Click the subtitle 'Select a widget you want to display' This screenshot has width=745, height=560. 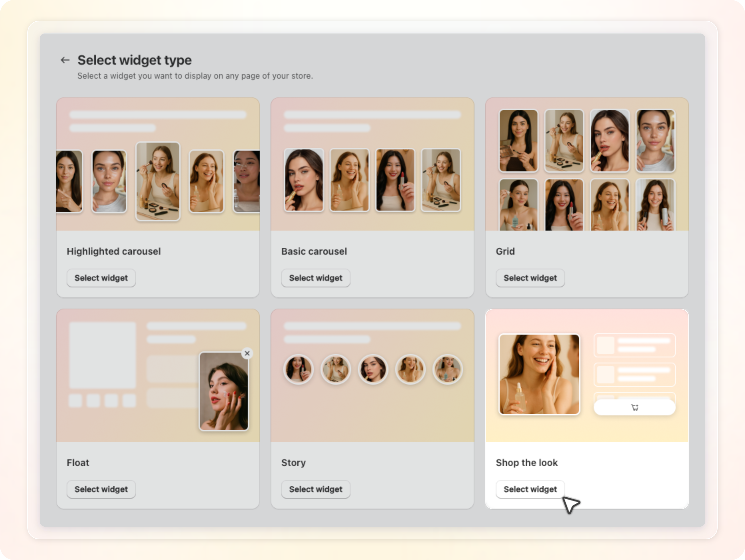[x=195, y=76]
